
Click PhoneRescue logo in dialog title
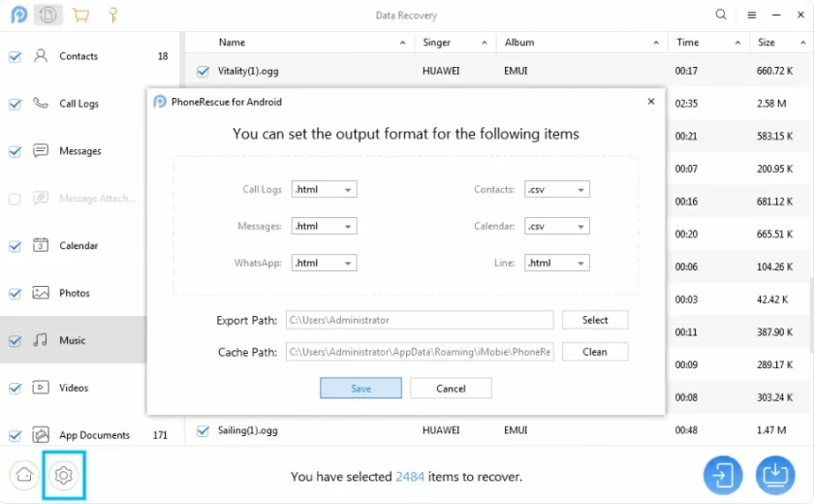pos(160,102)
